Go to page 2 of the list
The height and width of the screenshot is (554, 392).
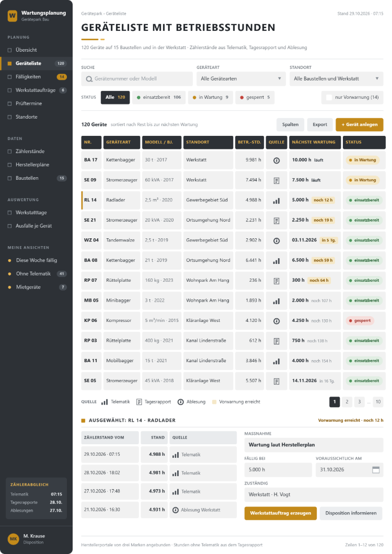tap(347, 402)
